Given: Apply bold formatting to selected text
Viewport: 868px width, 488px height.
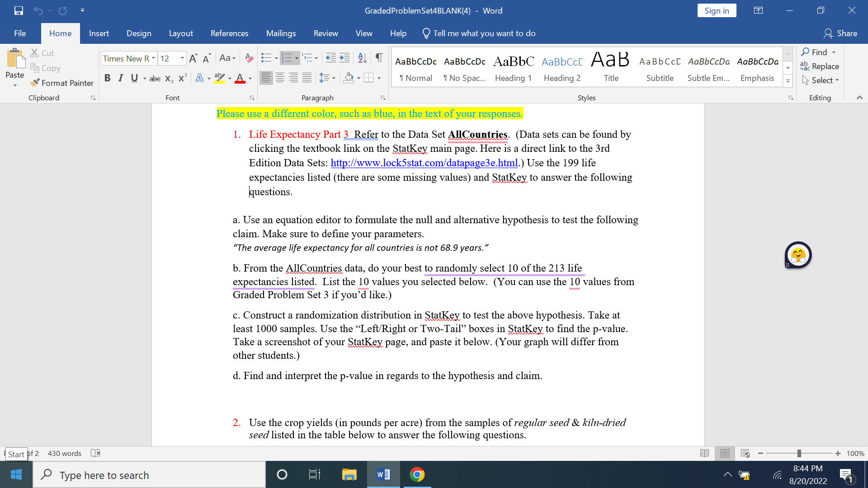Looking at the screenshot, I should pyautogui.click(x=108, y=78).
